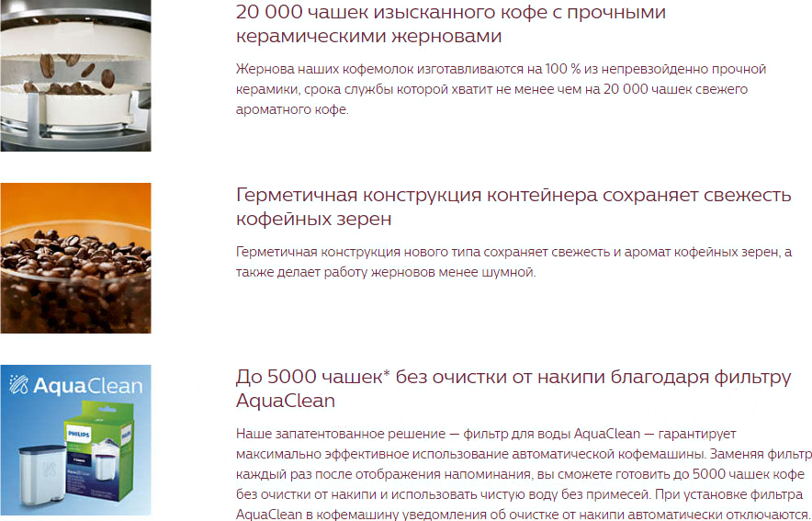This screenshot has width=812, height=521.
Task: Click the word AquaClean under the 5000 cups heading
Action: pyautogui.click(x=286, y=402)
